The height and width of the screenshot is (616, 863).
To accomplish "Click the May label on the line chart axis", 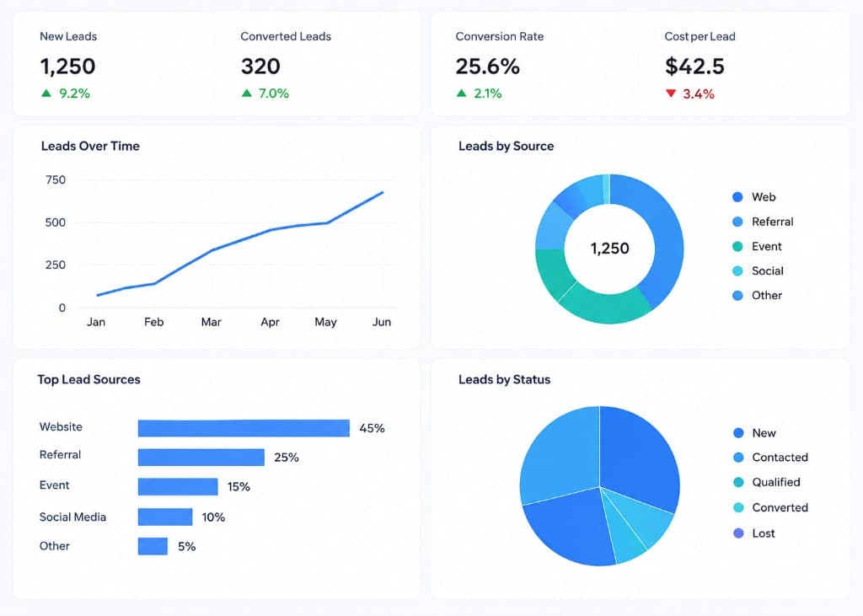I will pos(325,322).
